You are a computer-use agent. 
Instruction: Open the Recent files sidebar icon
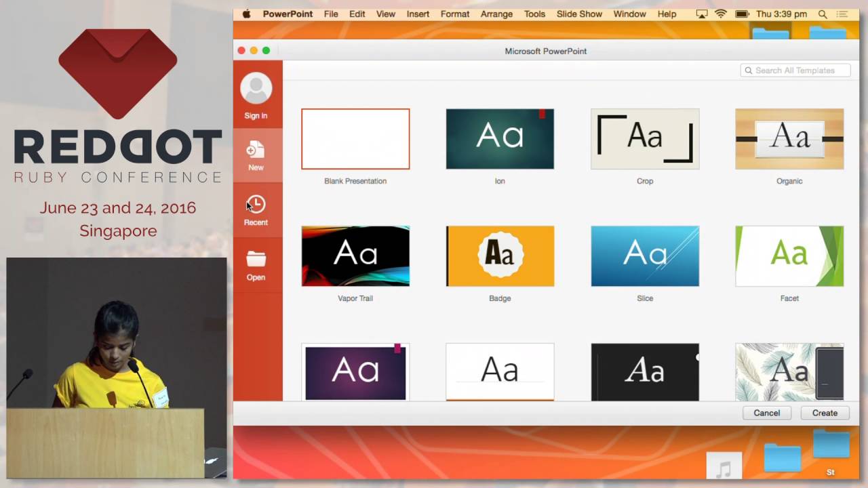pos(256,205)
